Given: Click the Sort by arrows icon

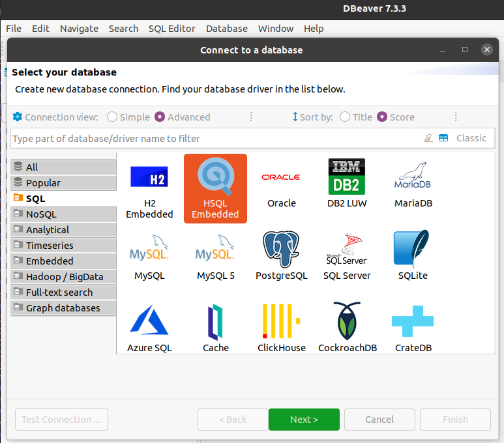Looking at the screenshot, I should coord(295,117).
